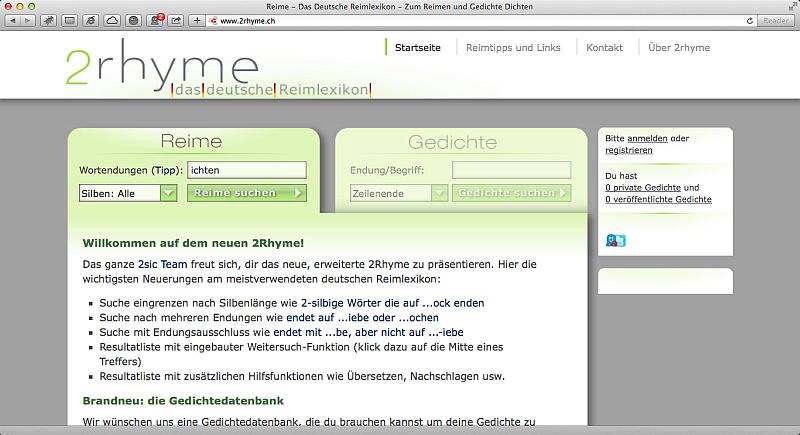The width and height of the screenshot is (800, 435).
Task: Switch to the Gedichte panel tab
Action: pos(452,142)
